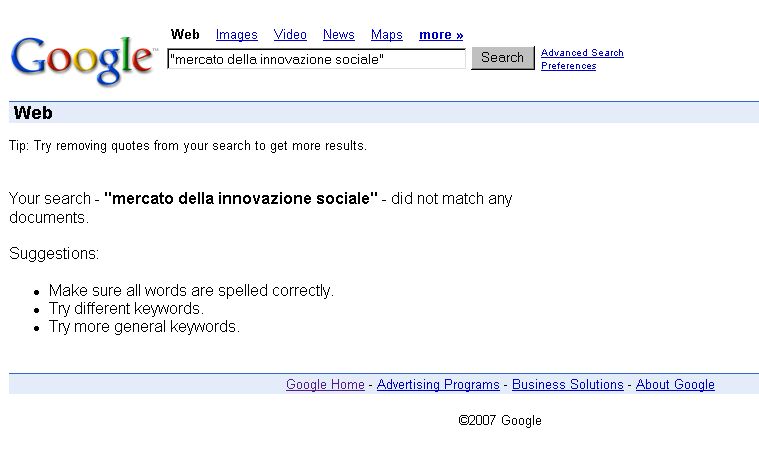The height and width of the screenshot is (463, 759).
Task: Click the Web section header bar
Action: (x=383, y=113)
